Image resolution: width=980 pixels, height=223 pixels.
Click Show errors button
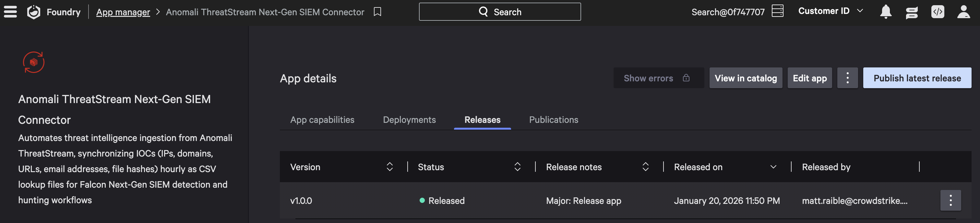[659, 78]
